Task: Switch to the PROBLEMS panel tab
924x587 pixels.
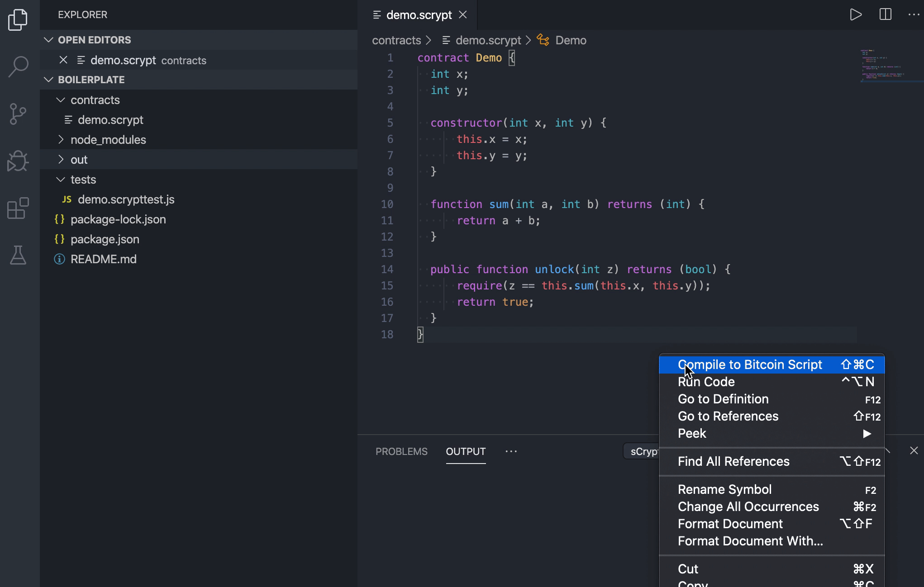Action: coord(401,451)
